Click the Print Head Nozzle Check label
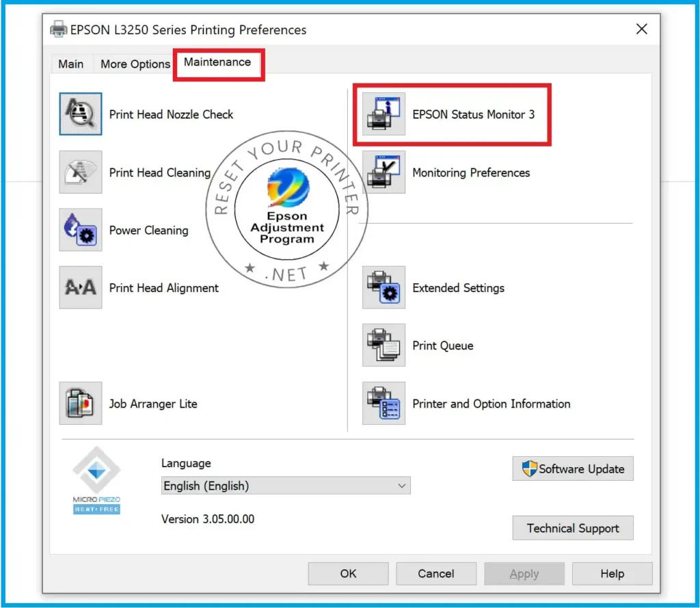 171,114
